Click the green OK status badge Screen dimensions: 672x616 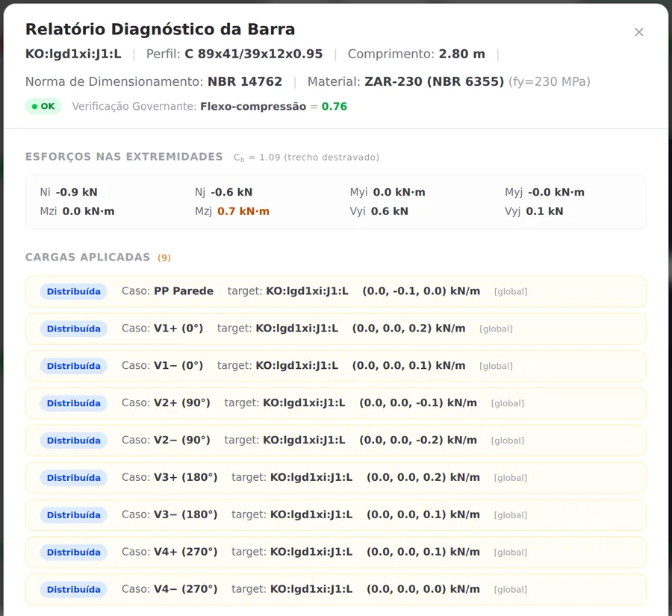coord(43,106)
